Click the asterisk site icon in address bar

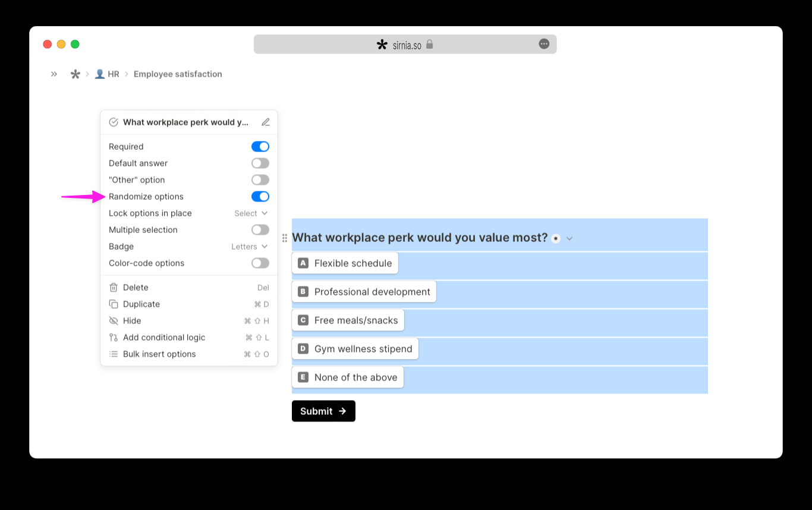pos(382,45)
